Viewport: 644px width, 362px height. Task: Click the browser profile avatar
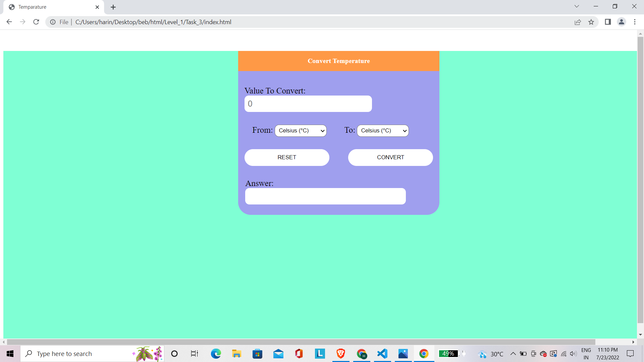tap(622, 22)
